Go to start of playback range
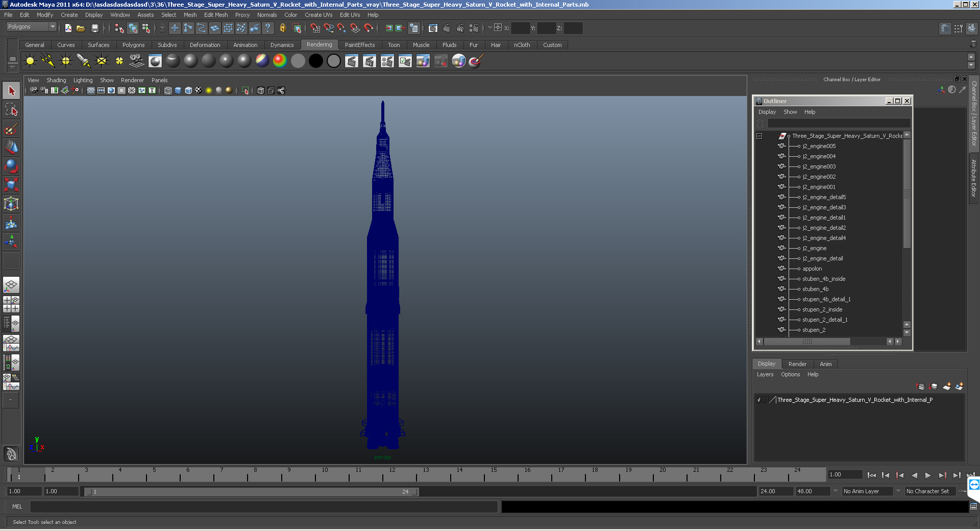The width and height of the screenshot is (980, 531). point(872,475)
